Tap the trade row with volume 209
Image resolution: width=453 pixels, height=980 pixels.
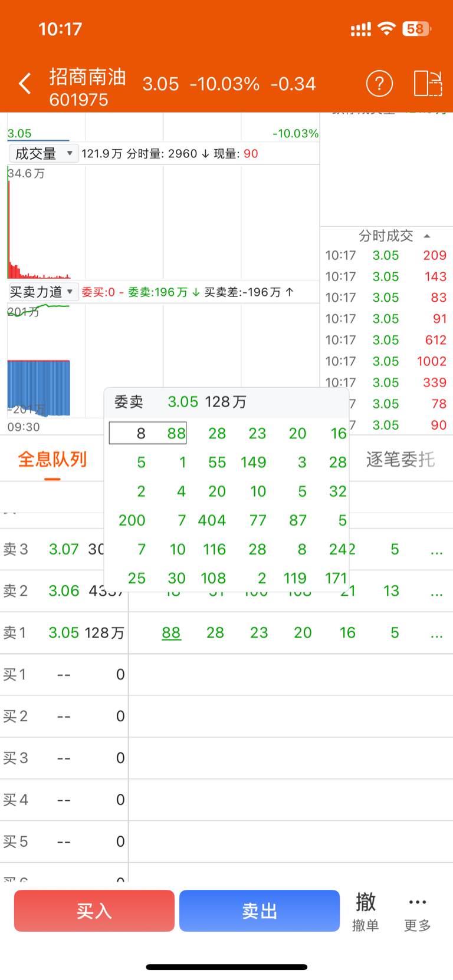(386, 255)
